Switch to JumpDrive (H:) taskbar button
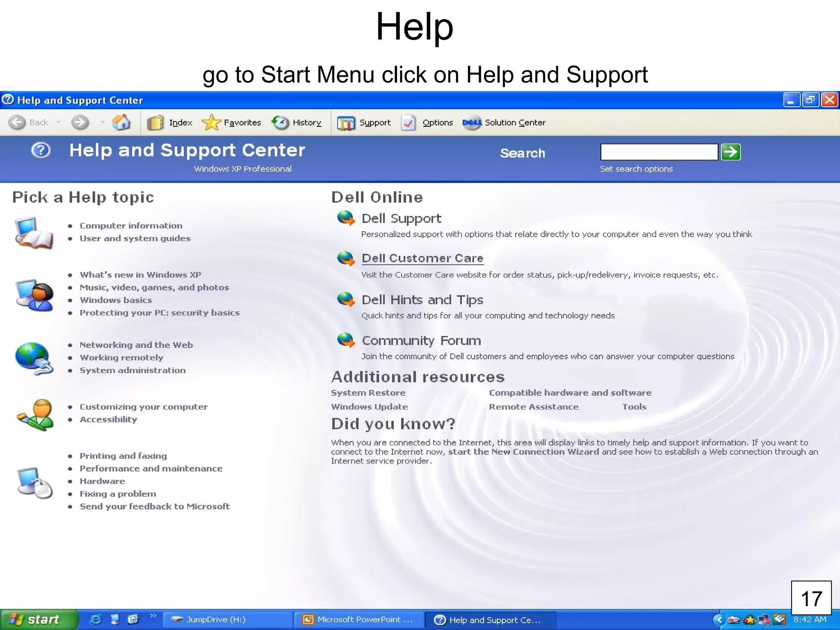 pyautogui.click(x=228, y=620)
